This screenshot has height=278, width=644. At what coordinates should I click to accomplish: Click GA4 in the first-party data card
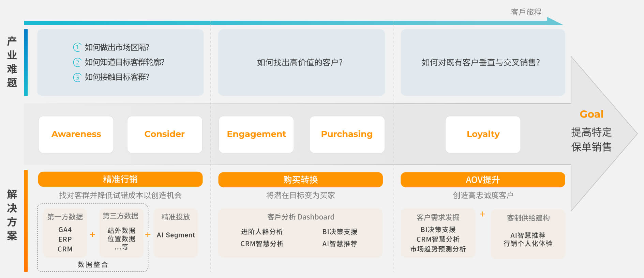pyautogui.click(x=65, y=230)
